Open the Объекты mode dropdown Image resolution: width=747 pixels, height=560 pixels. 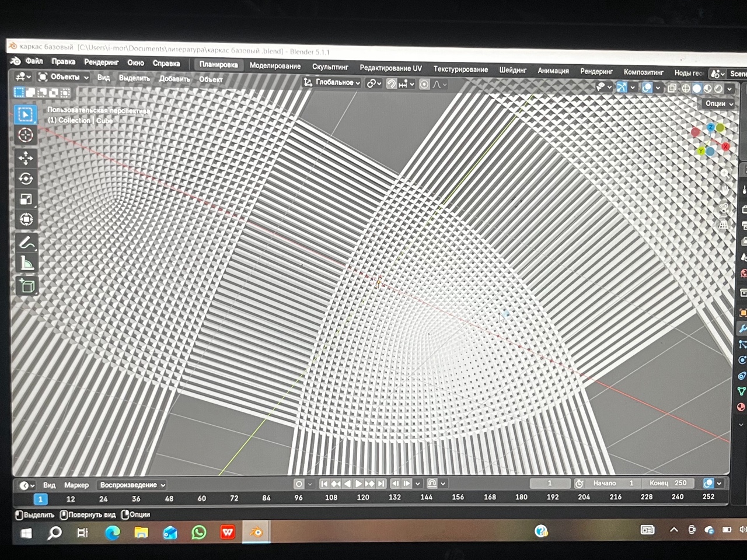coord(64,77)
